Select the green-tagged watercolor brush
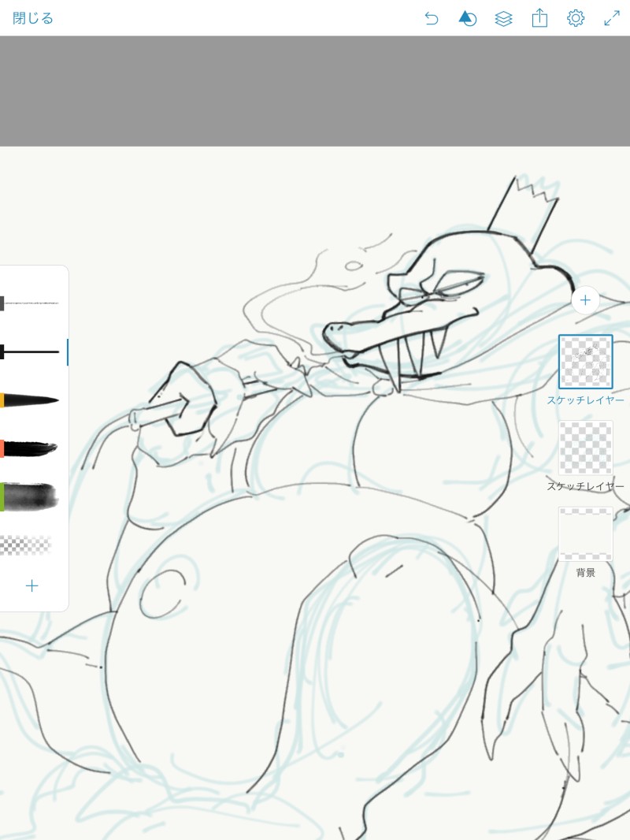Image resolution: width=630 pixels, height=840 pixels. pyautogui.click(x=29, y=496)
